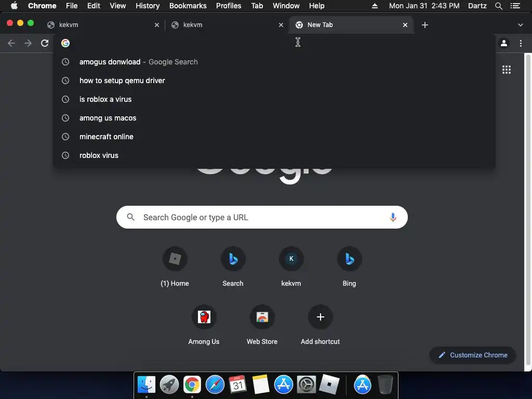The height and width of the screenshot is (399, 532).
Task: Select 'roblox virus' suggestion
Action: (274, 155)
